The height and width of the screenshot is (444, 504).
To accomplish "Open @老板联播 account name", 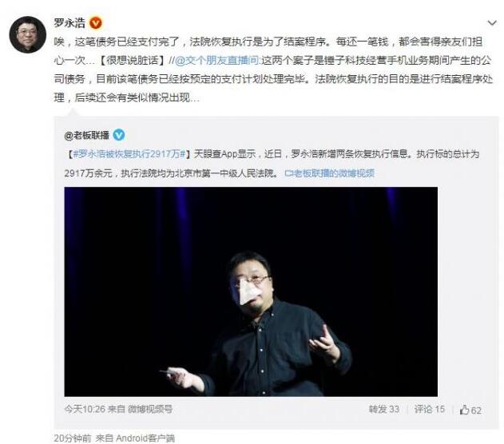I will 87,135.
